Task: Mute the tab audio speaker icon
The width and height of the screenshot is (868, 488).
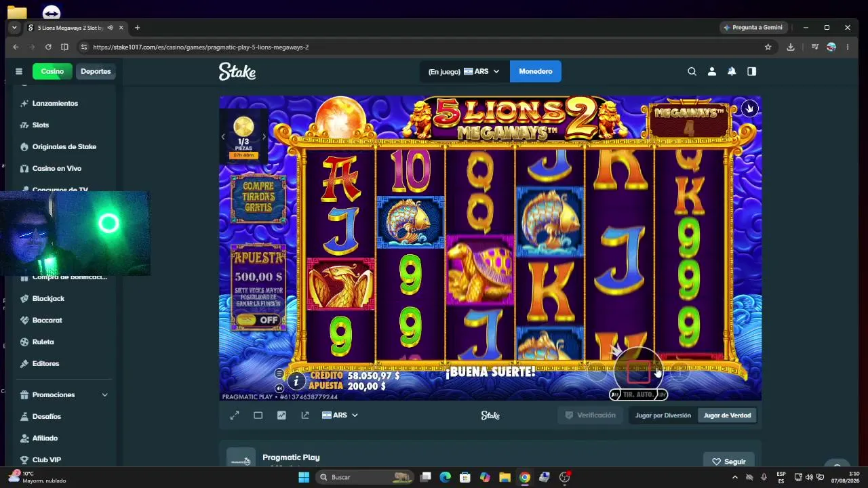Action: point(110,28)
